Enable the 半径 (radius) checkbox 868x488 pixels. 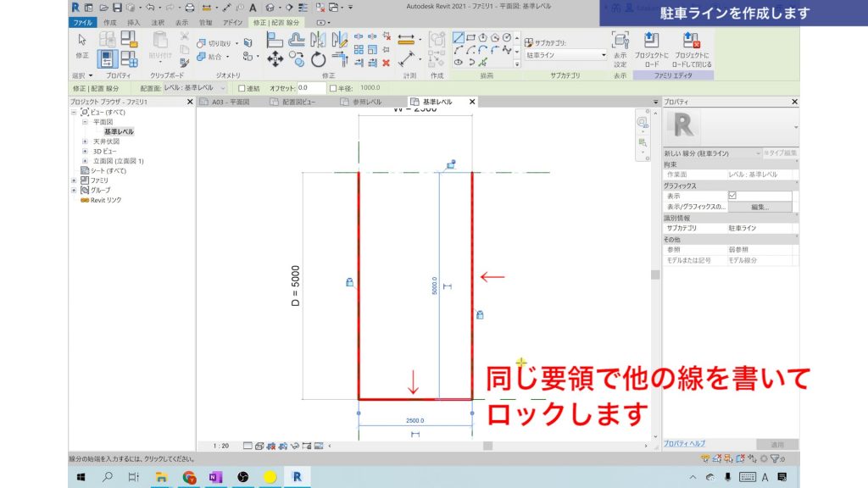[334, 86]
